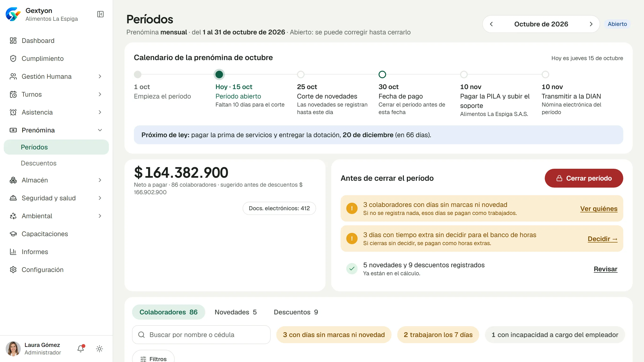This screenshot has width=644, height=362.
Task: Click the Revisar link
Action: click(x=606, y=269)
